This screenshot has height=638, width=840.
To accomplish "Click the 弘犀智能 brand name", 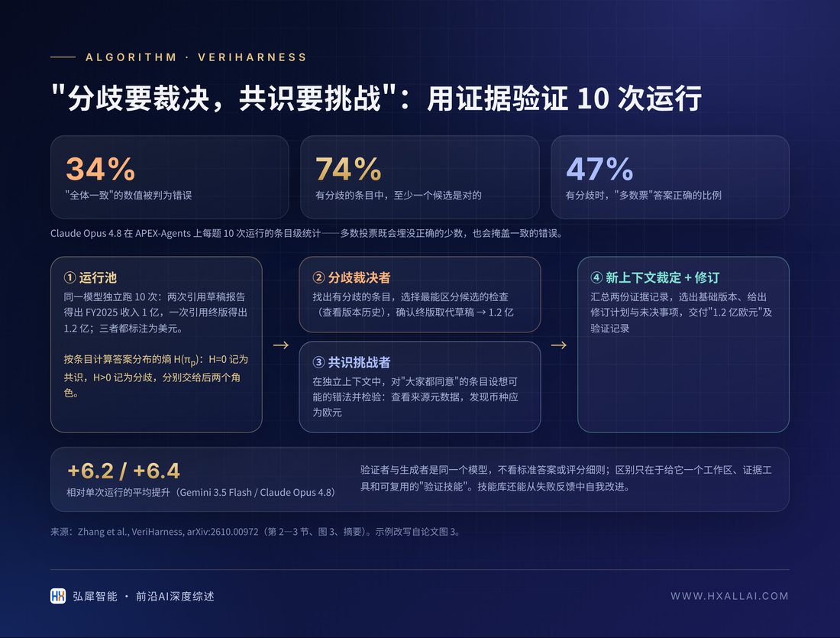I will click(95, 596).
